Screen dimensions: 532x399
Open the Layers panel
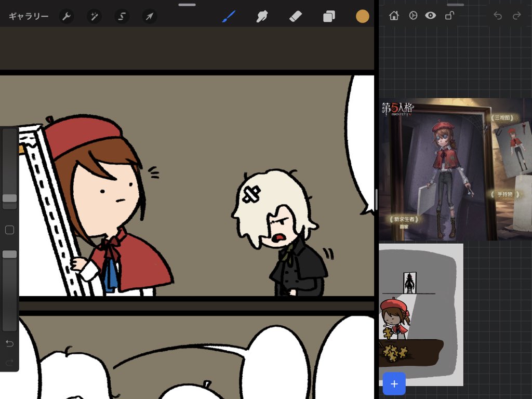point(329,16)
